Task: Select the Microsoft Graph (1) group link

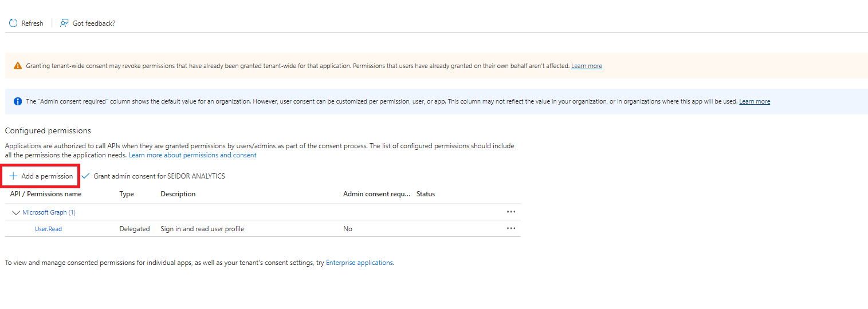Action: 49,212
